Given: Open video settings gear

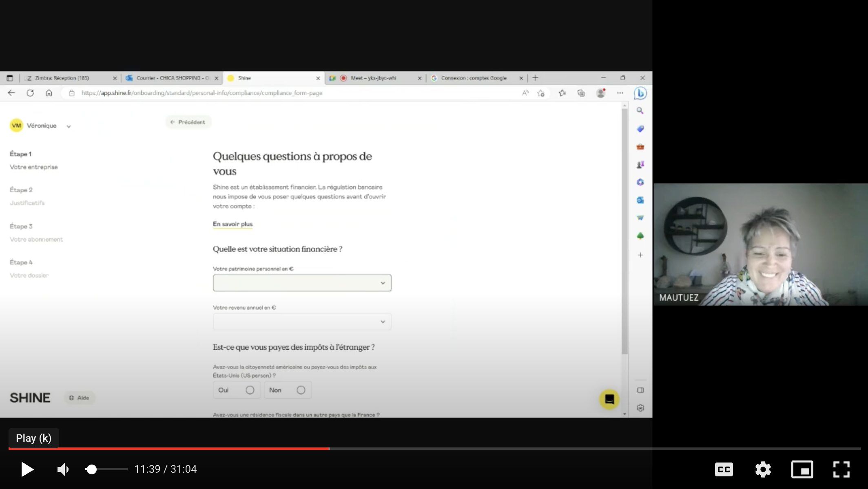Looking at the screenshot, I should 763,469.
